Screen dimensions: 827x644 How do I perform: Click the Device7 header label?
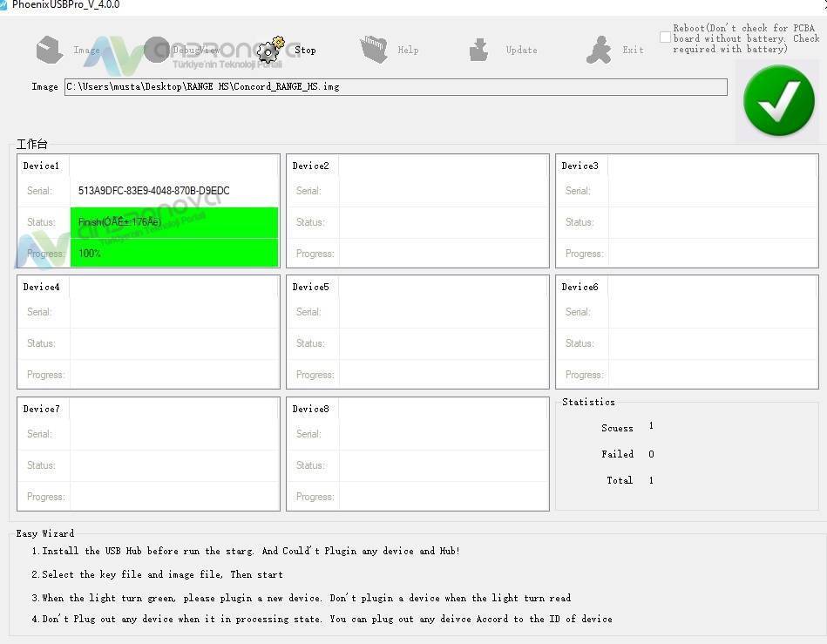[41, 409]
